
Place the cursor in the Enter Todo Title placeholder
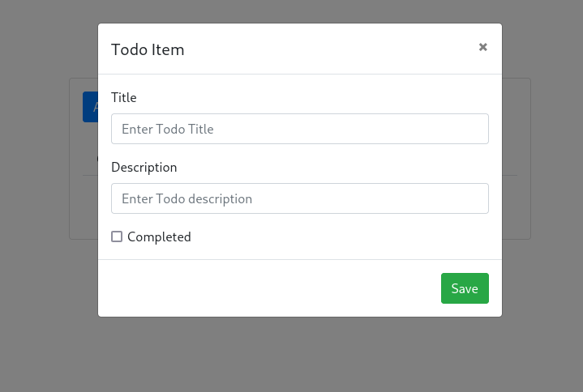(x=168, y=130)
